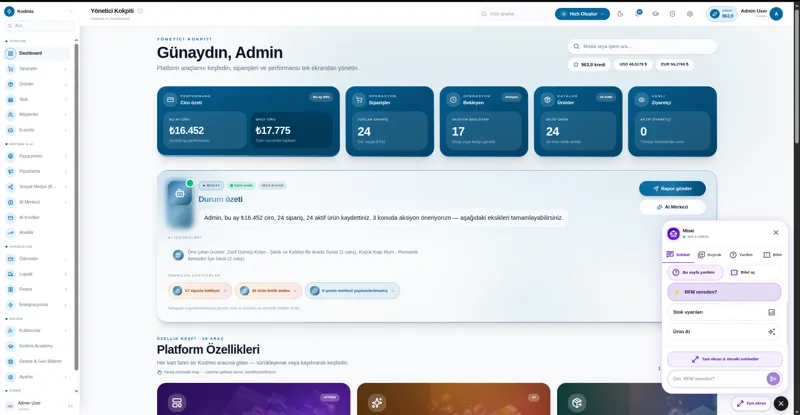Screen dimensions: 800x415
Task: Click the AI Merkezi button in Durum özeti
Action: tap(672, 207)
